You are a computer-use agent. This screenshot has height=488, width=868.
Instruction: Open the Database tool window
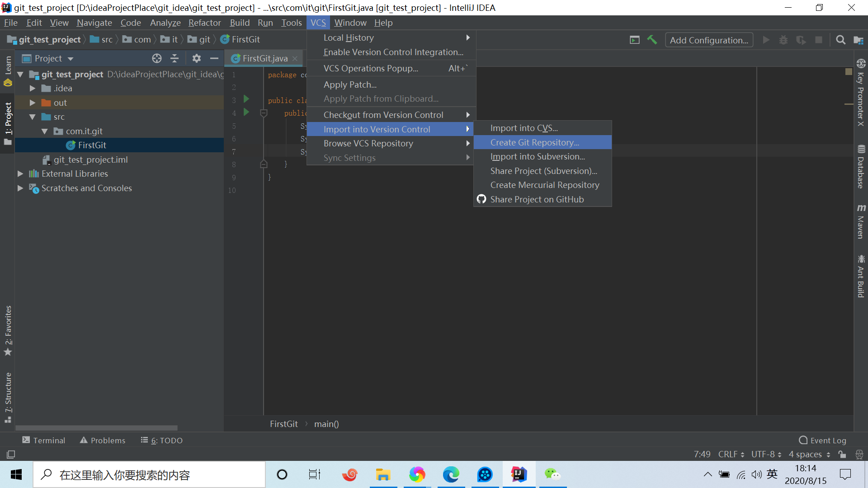[x=861, y=167]
